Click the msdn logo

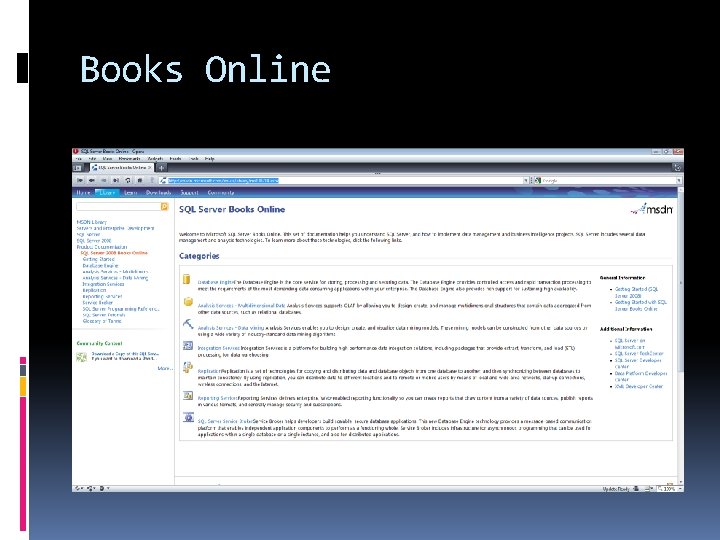[652, 209]
